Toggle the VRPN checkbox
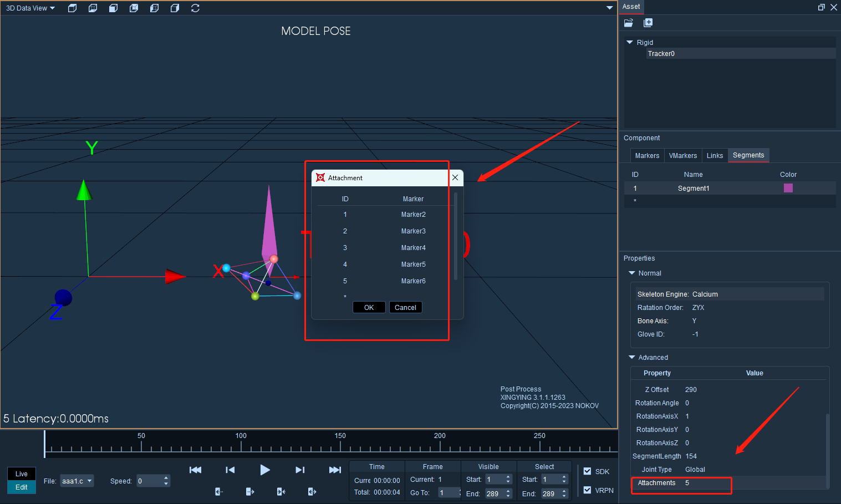This screenshot has width=841, height=504. click(x=587, y=490)
